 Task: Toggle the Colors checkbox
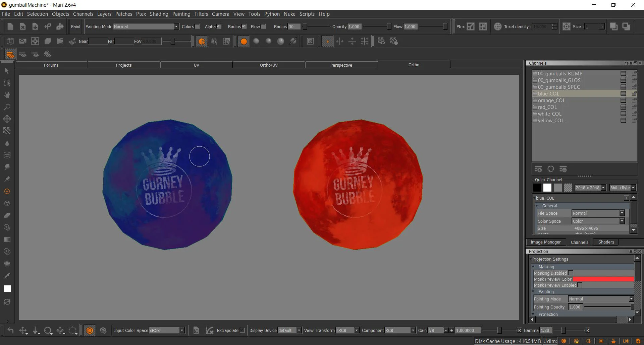click(197, 26)
